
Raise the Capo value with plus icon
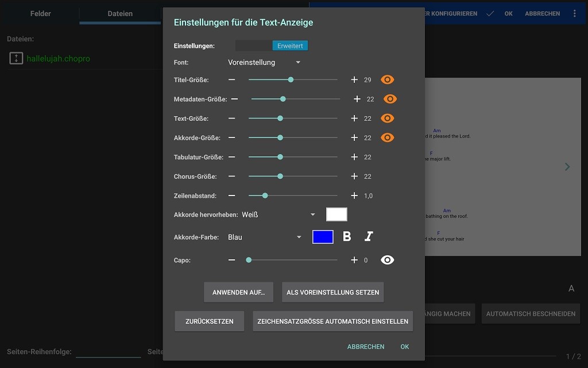(x=354, y=260)
